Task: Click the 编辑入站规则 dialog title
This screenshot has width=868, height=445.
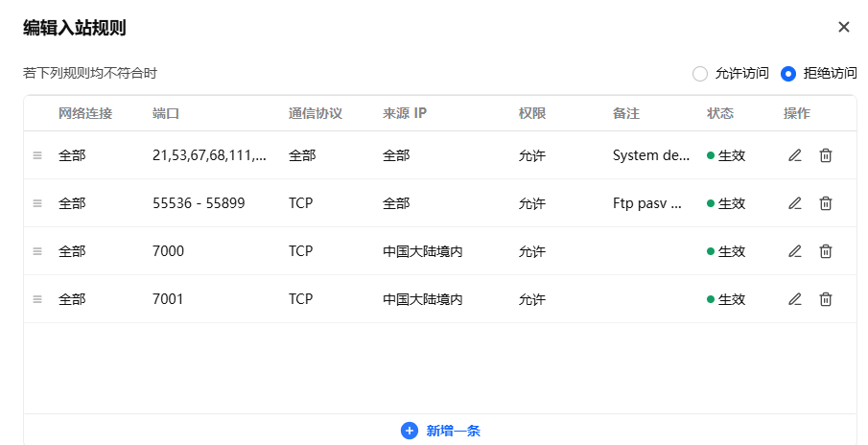Action: click(x=75, y=28)
